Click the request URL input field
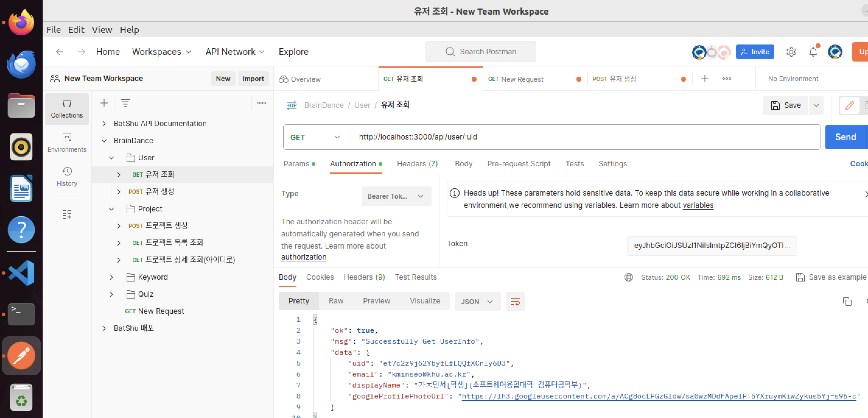The width and height of the screenshot is (868, 418). pyautogui.click(x=586, y=137)
